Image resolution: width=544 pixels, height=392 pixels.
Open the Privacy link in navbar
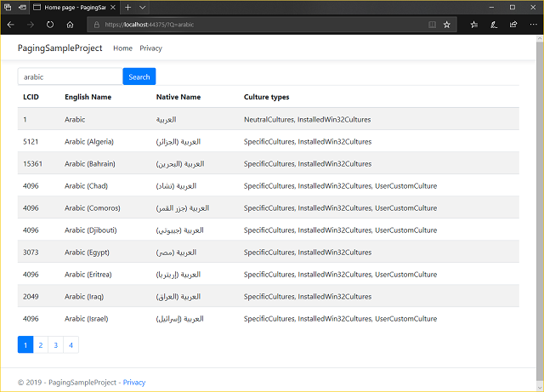coord(150,48)
